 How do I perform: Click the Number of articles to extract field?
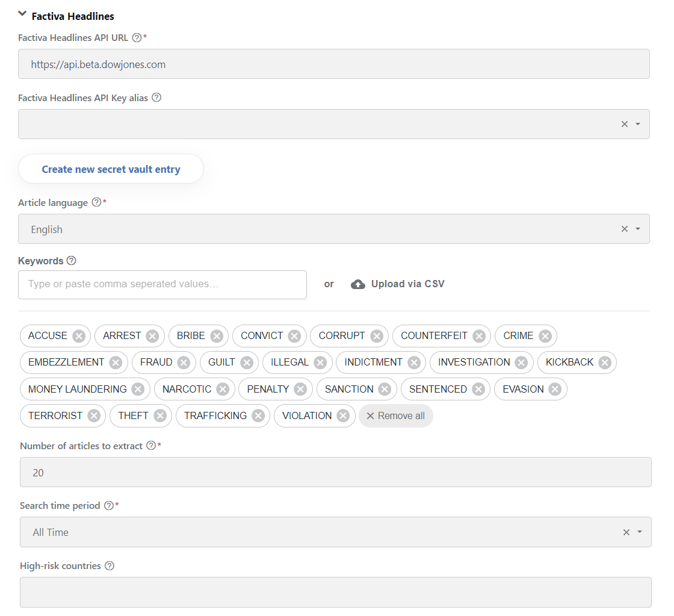(x=336, y=472)
